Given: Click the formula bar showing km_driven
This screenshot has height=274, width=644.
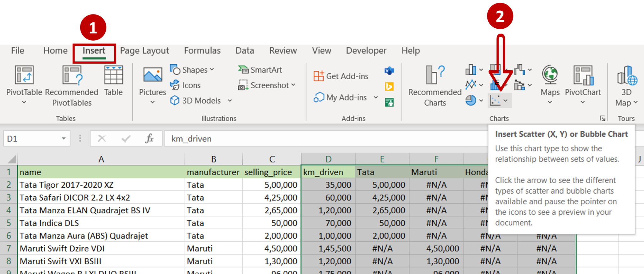Looking at the screenshot, I should point(325,139).
